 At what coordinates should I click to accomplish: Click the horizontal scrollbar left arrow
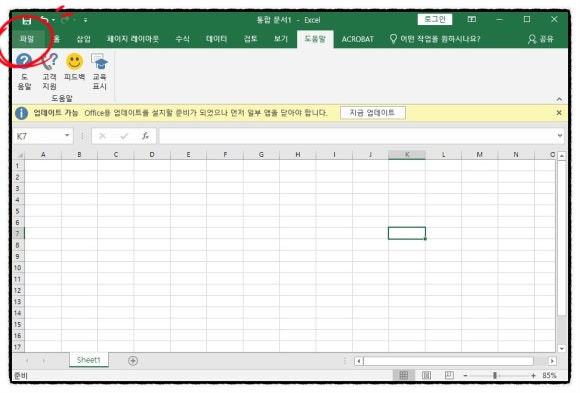[x=358, y=361]
